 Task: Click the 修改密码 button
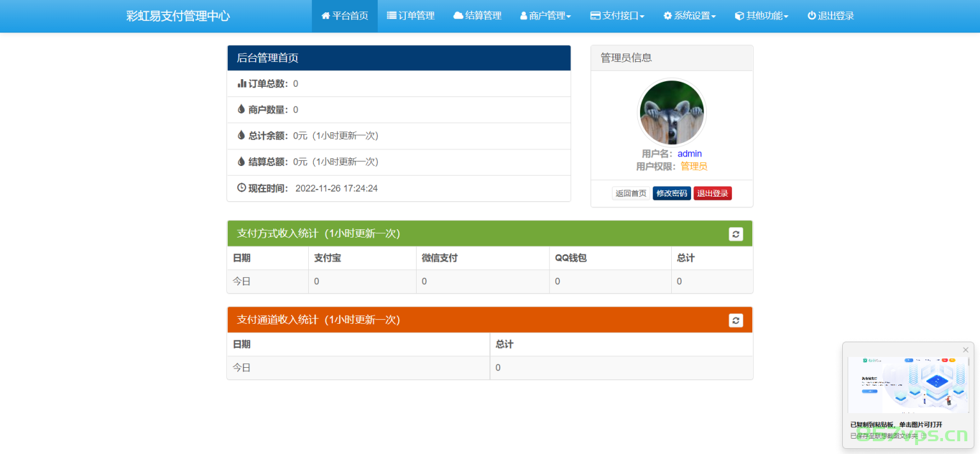(672, 193)
